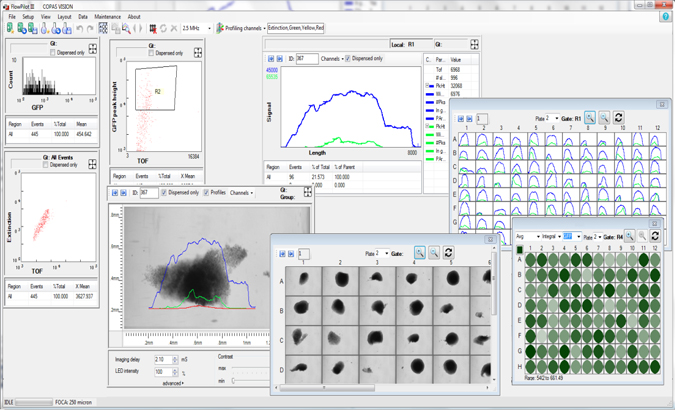Screen dimensions: 675x410
Task: Click the advanced link under LED intensity
Action: click(x=173, y=383)
